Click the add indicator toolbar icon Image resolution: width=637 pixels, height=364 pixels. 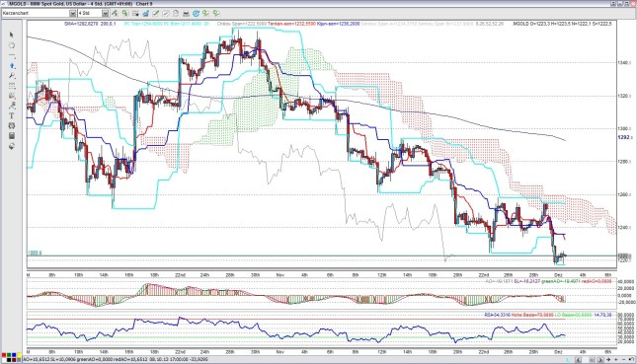point(115,14)
